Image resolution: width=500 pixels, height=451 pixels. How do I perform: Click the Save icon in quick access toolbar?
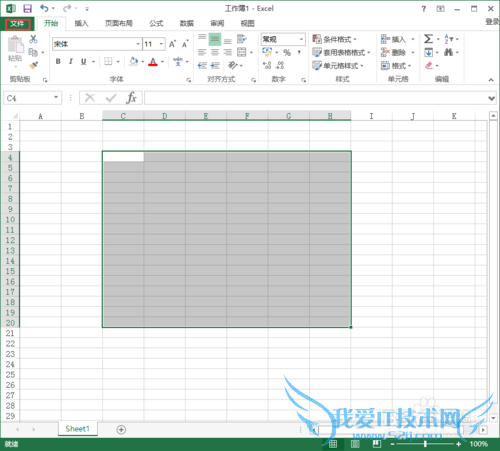(27, 8)
